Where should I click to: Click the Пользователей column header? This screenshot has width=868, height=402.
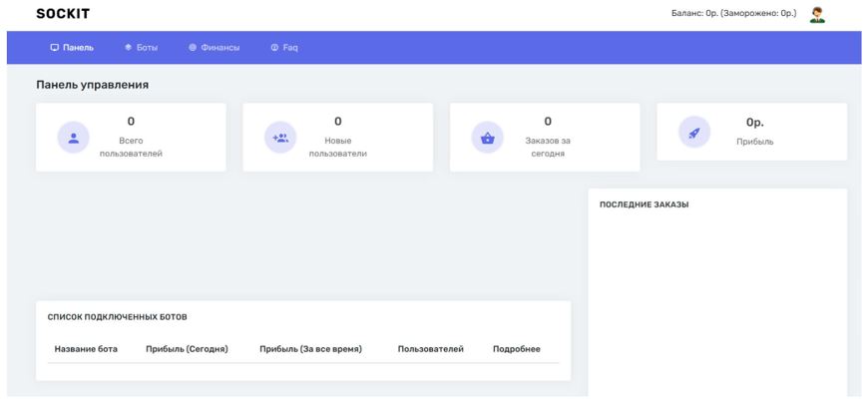pyautogui.click(x=430, y=349)
